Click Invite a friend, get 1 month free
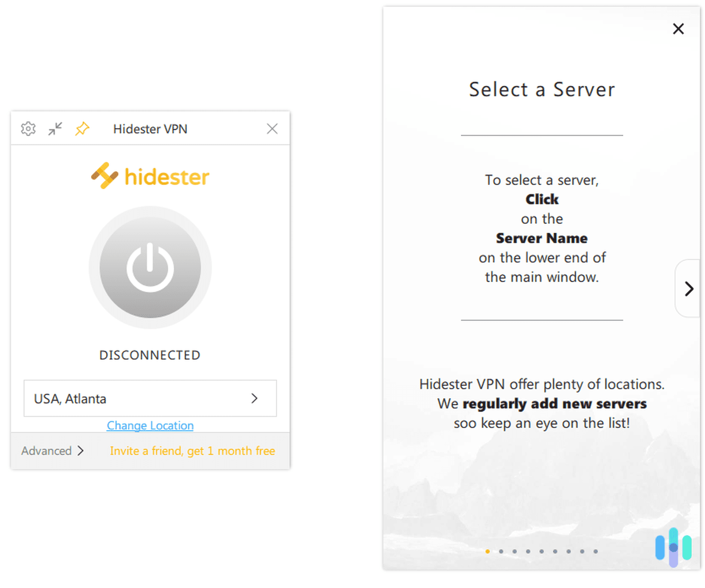Viewport: 705px width, 588px height. click(x=192, y=451)
